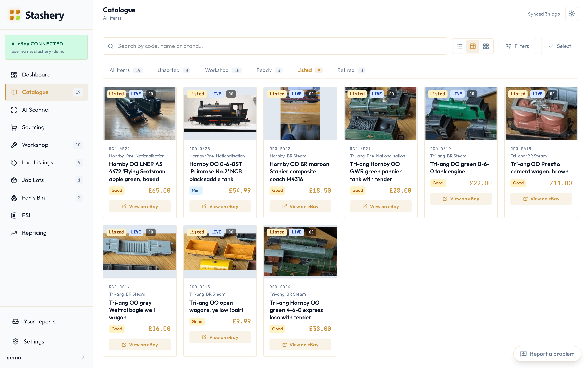
Task: Expand the demo account menu chevron
Action: (83, 357)
